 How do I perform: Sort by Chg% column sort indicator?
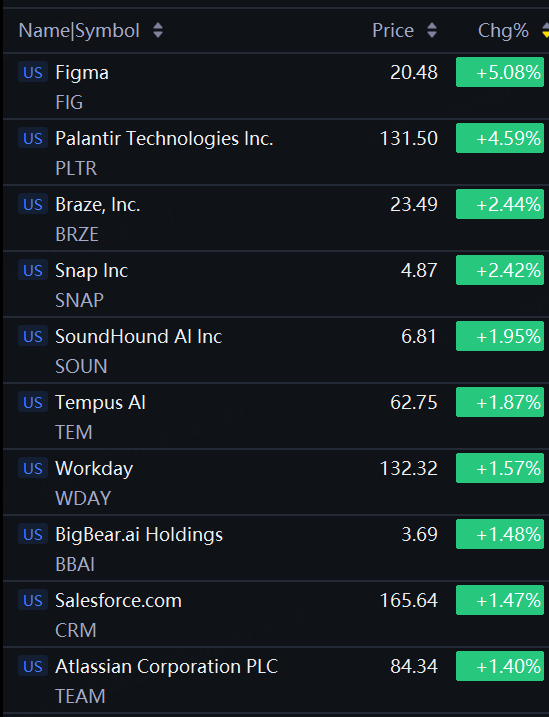pos(545,31)
